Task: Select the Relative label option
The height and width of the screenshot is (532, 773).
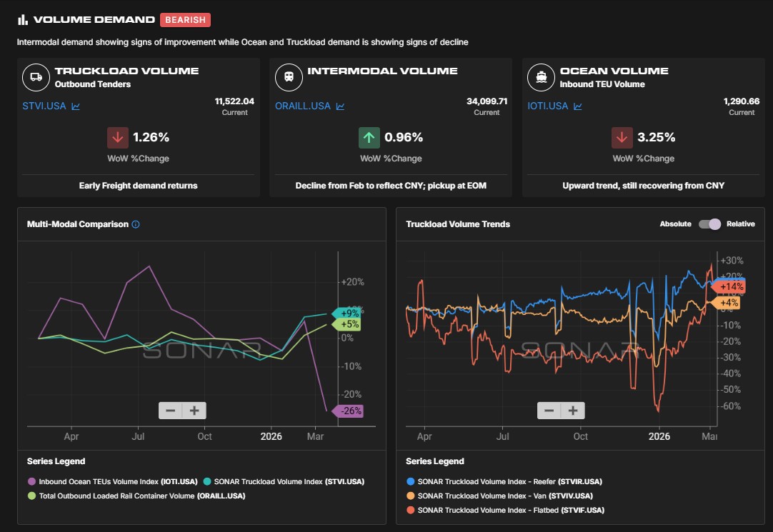Action: tap(740, 224)
